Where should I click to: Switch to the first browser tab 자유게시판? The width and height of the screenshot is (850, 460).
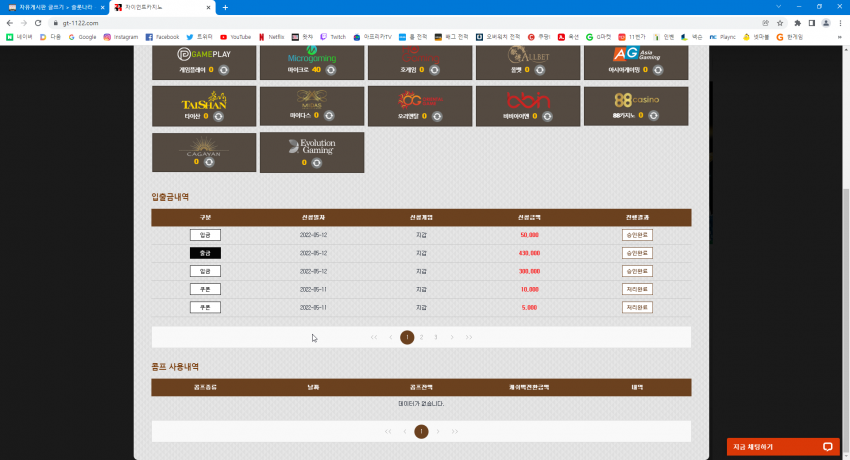coord(54,8)
